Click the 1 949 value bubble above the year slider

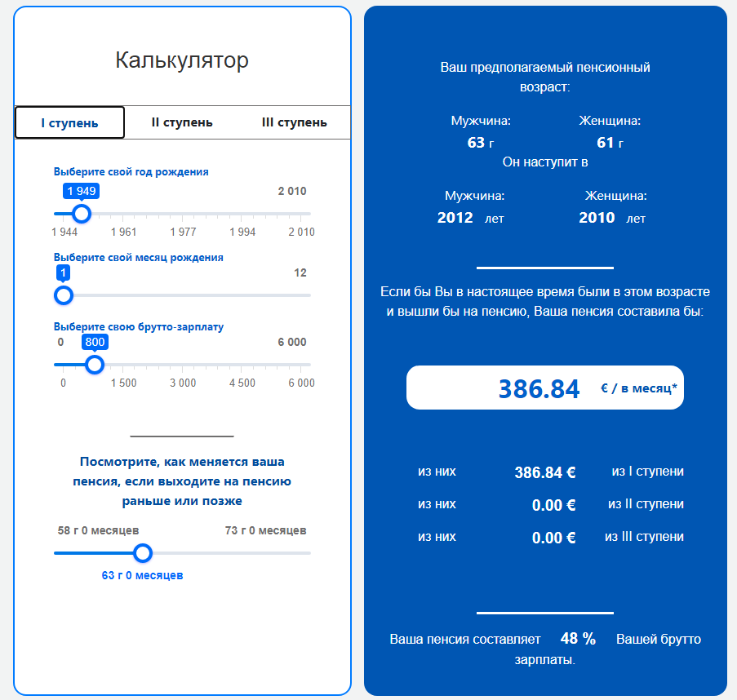(x=81, y=191)
